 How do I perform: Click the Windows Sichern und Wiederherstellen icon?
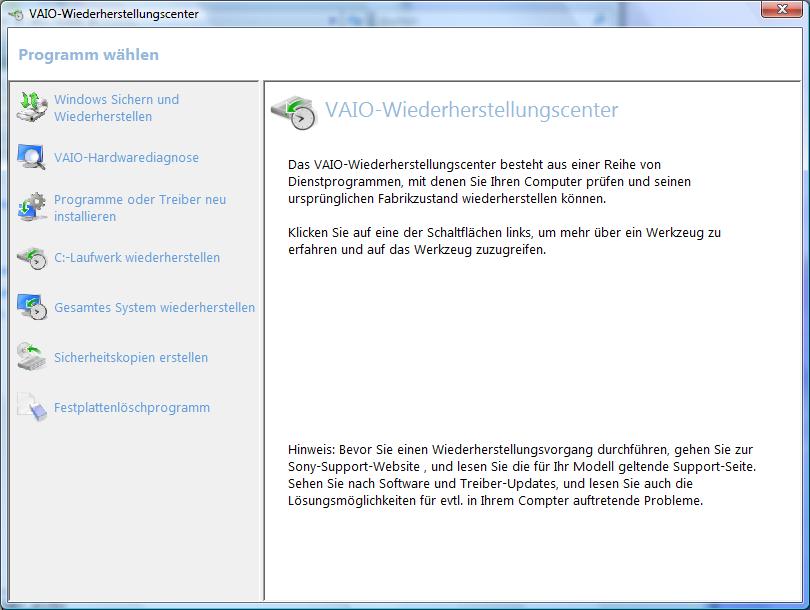coord(32,107)
